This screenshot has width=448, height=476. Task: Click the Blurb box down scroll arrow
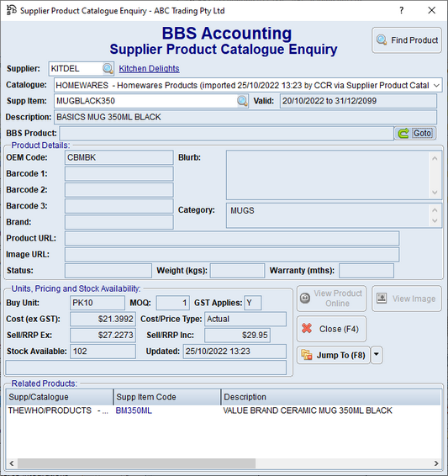tap(435, 192)
